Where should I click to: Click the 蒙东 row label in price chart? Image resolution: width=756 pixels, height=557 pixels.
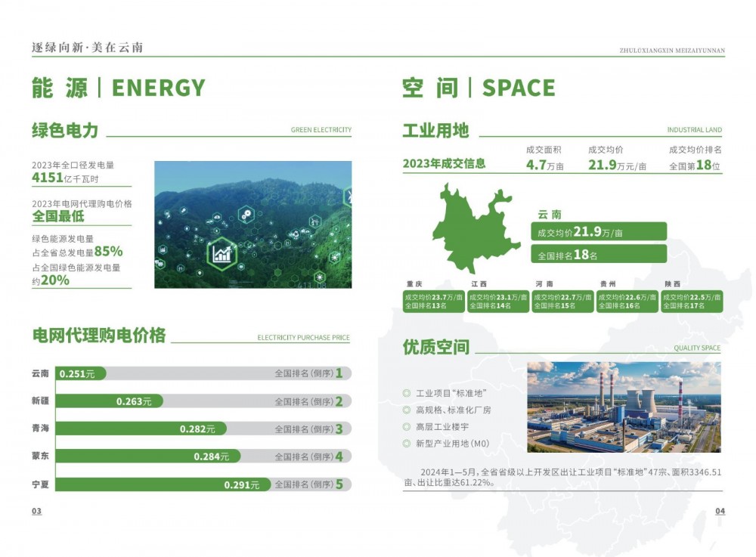(x=41, y=455)
